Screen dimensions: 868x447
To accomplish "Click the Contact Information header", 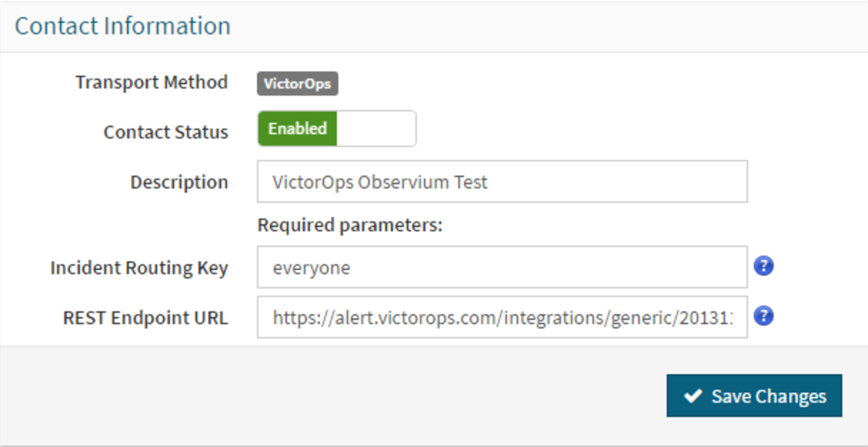I will [x=124, y=26].
